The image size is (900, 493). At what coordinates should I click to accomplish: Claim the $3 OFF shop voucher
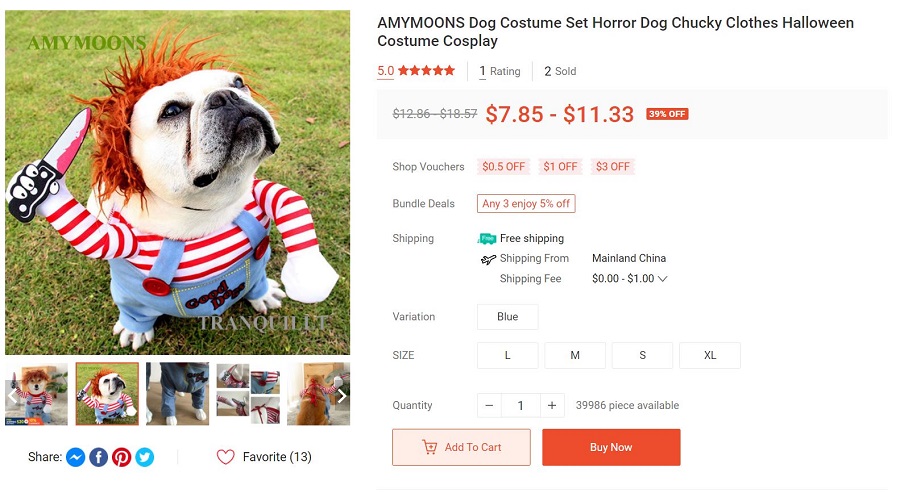pos(612,167)
